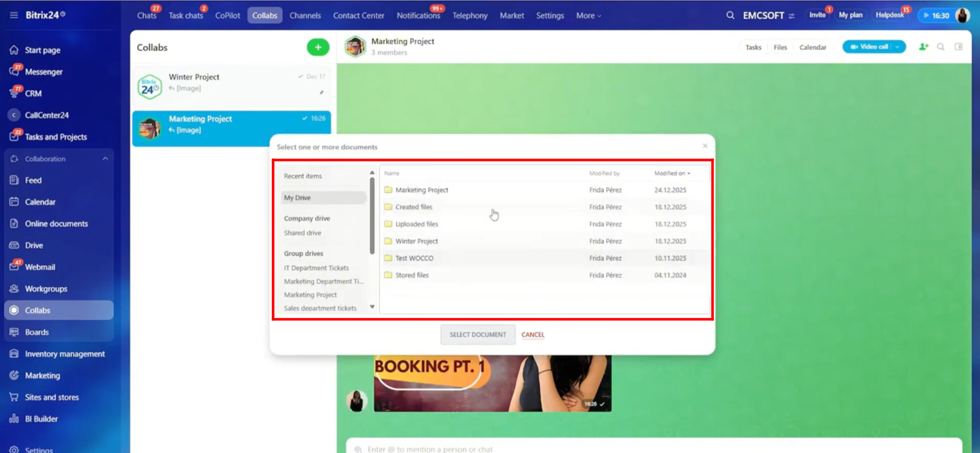Image resolution: width=980 pixels, height=453 pixels.
Task: Collapse the Collaboration section
Action: tap(105, 159)
